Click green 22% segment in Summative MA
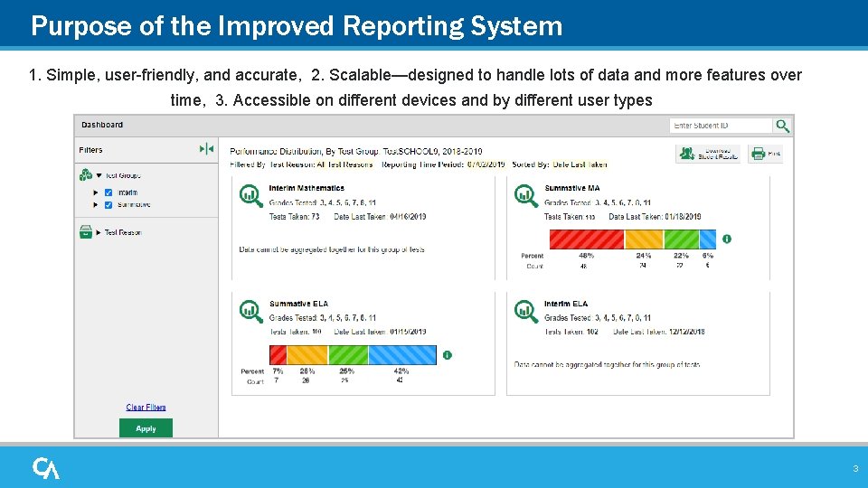The image size is (868, 488). [682, 239]
